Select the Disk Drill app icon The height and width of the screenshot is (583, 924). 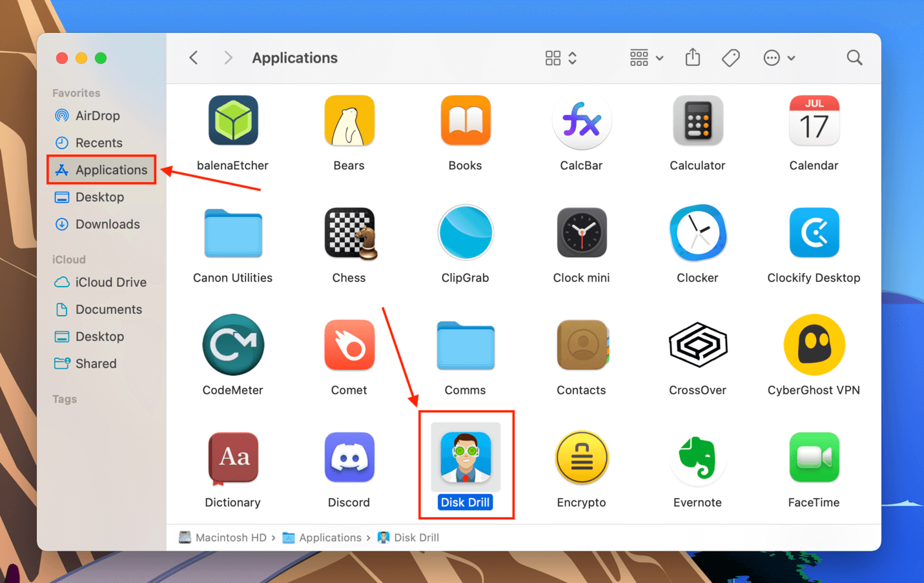[x=466, y=457]
